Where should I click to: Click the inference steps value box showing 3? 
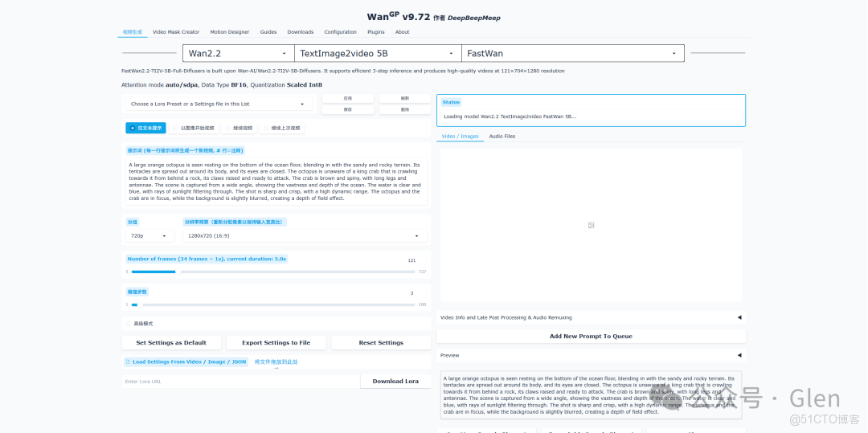click(411, 293)
